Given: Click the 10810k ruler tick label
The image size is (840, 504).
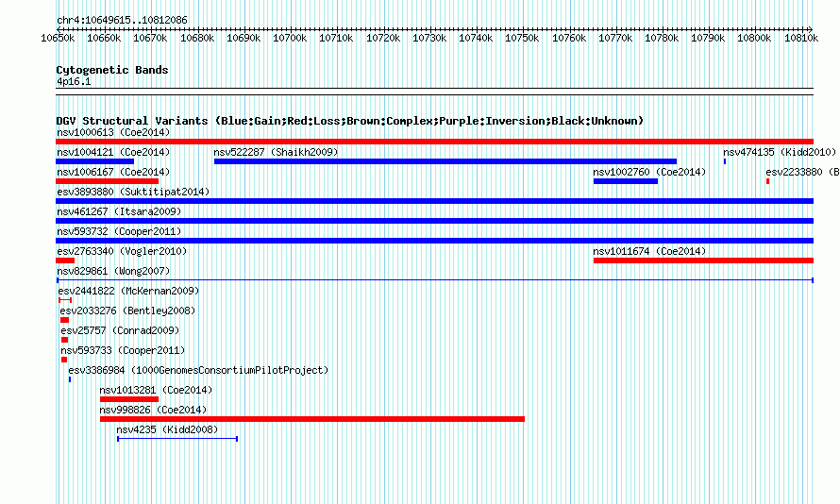Looking at the screenshot, I should pos(801,38).
